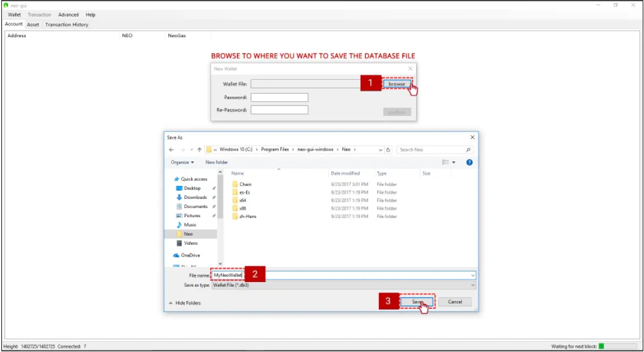Select Downloads in navigation pane

coord(195,197)
